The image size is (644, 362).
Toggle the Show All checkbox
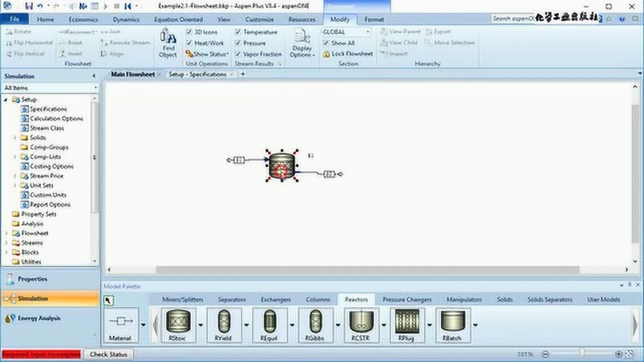pyautogui.click(x=326, y=43)
